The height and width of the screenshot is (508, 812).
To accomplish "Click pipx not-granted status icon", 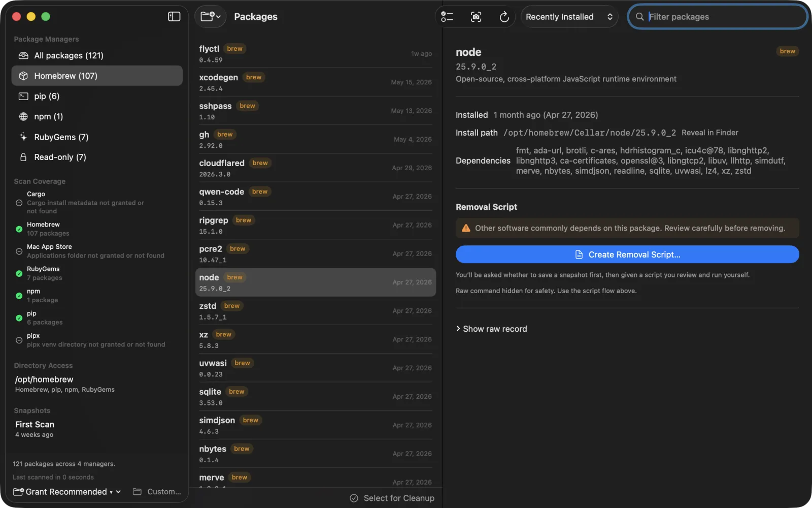I will pos(19,340).
